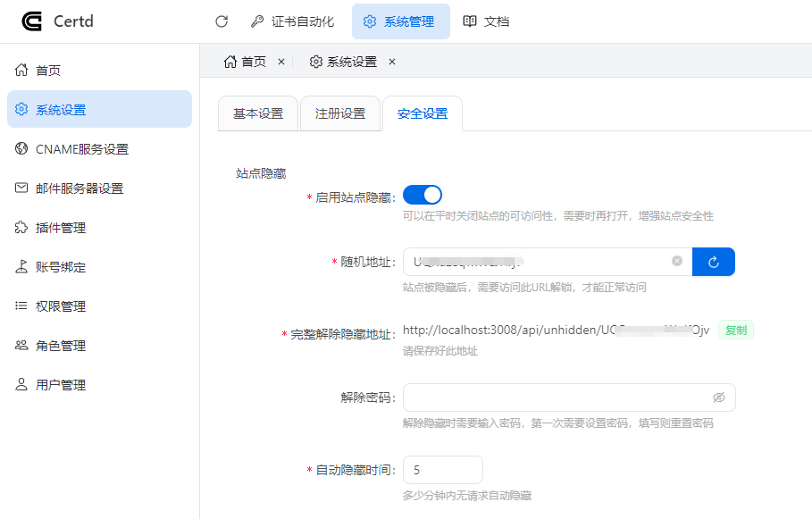Screen dimensions: 812x519
Task: Go to 插件管理 in sidebar
Action: click(61, 228)
